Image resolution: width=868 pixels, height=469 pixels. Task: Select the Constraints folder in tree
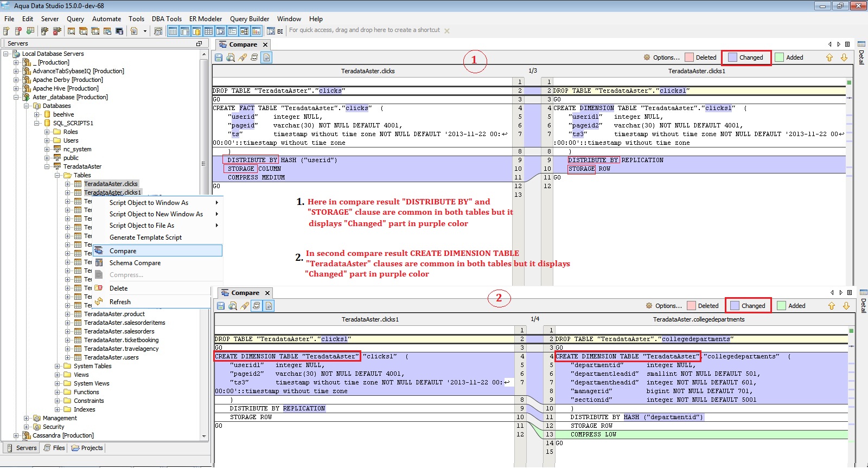(x=89, y=401)
